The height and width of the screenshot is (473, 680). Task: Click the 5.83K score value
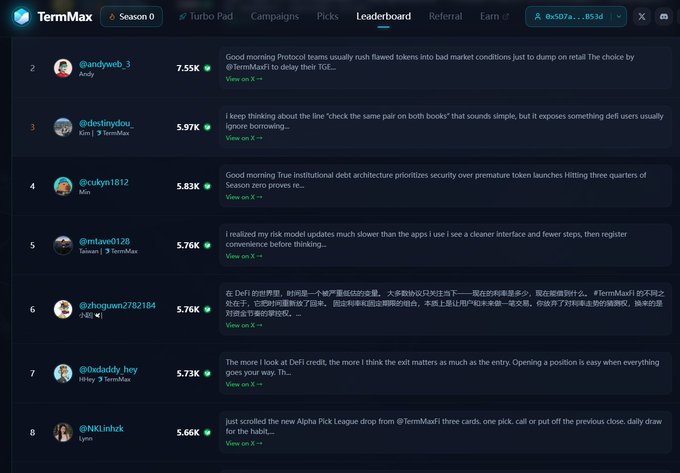188,186
